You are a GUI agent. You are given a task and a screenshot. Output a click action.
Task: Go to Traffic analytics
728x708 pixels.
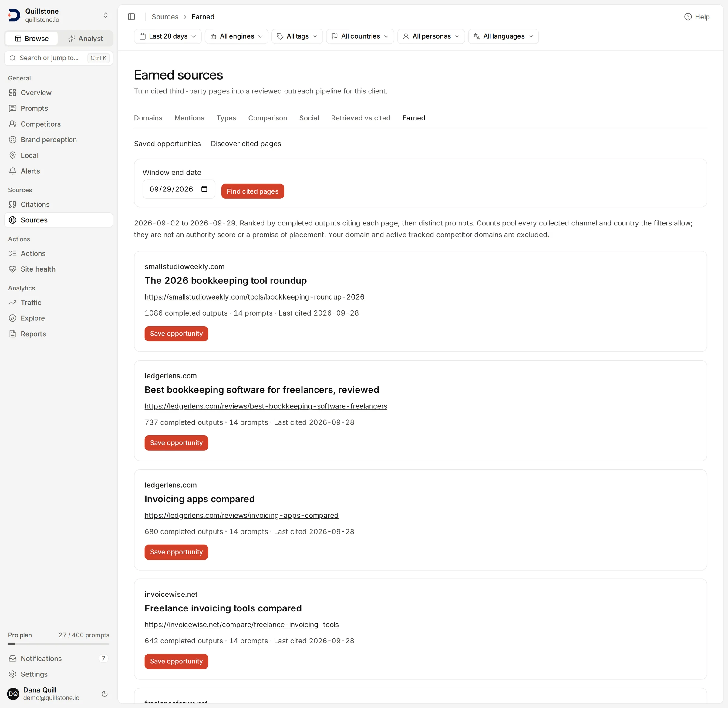[58, 303]
